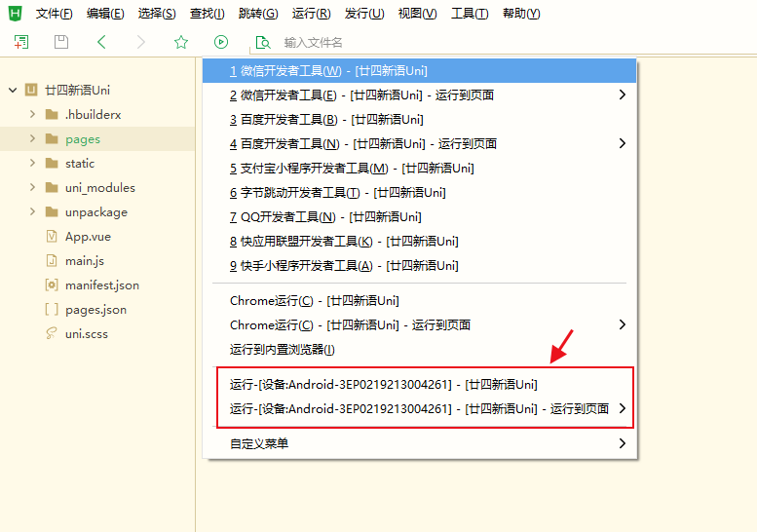Run in 8 快应用联盟开发者工具(K)
757x532 pixels.
pyautogui.click(x=420, y=241)
